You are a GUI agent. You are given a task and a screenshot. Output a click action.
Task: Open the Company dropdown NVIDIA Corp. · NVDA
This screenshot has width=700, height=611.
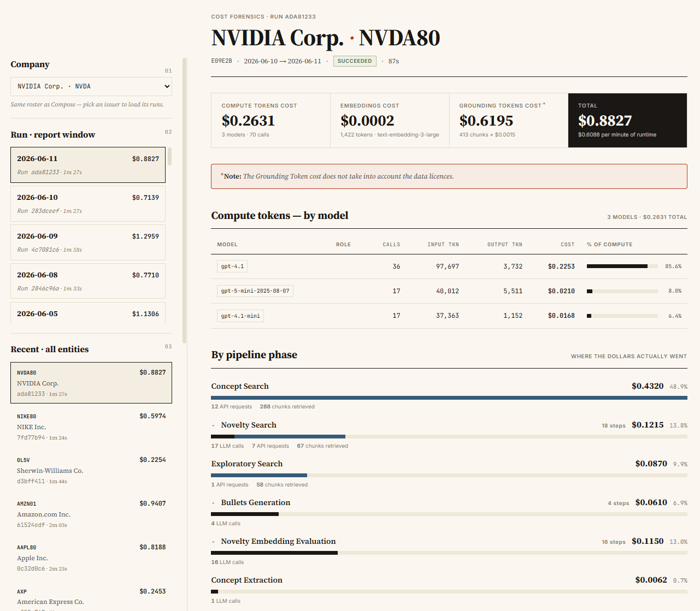click(x=91, y=86)
